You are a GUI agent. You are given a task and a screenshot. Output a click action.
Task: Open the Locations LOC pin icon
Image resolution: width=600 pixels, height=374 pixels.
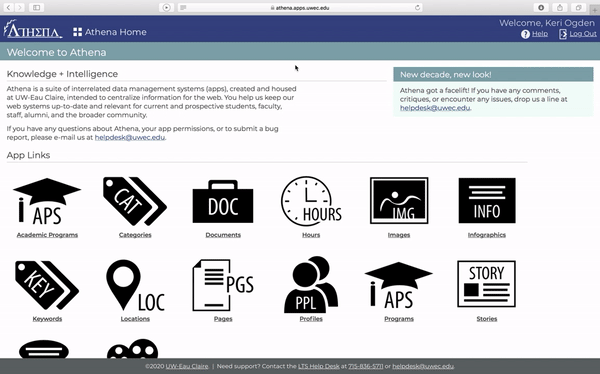point(135,285)
